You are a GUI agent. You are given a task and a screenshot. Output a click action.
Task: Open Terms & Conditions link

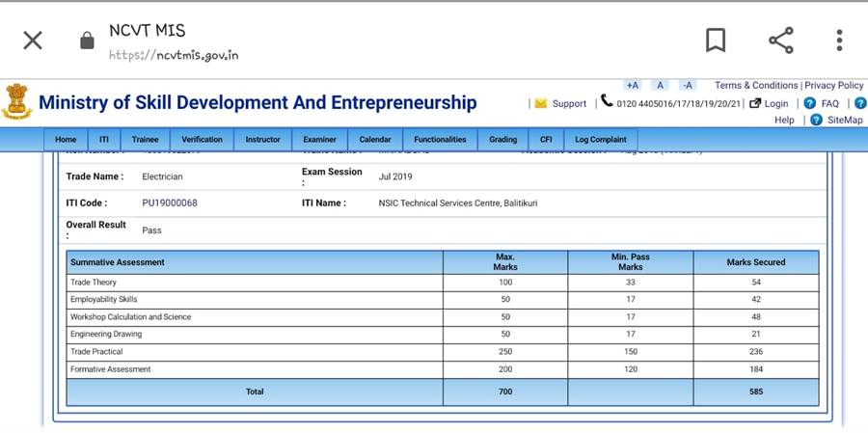(x=756, y=85)
